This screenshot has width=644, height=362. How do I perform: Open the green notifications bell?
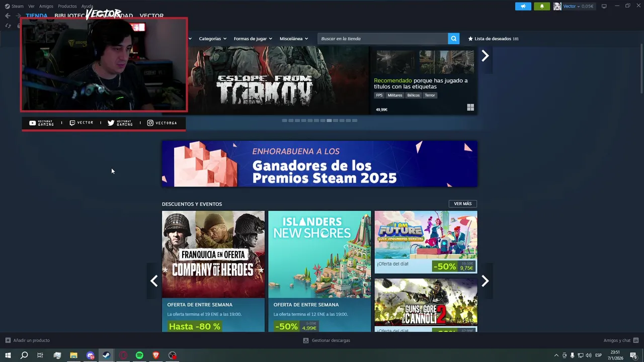click(x=542, y=6)
